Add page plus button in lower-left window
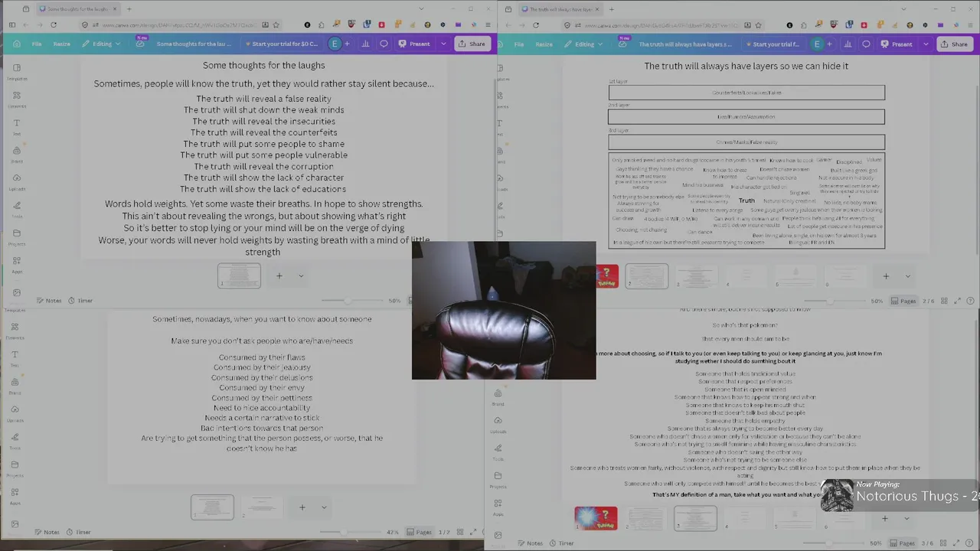 (x=302, y=507)
